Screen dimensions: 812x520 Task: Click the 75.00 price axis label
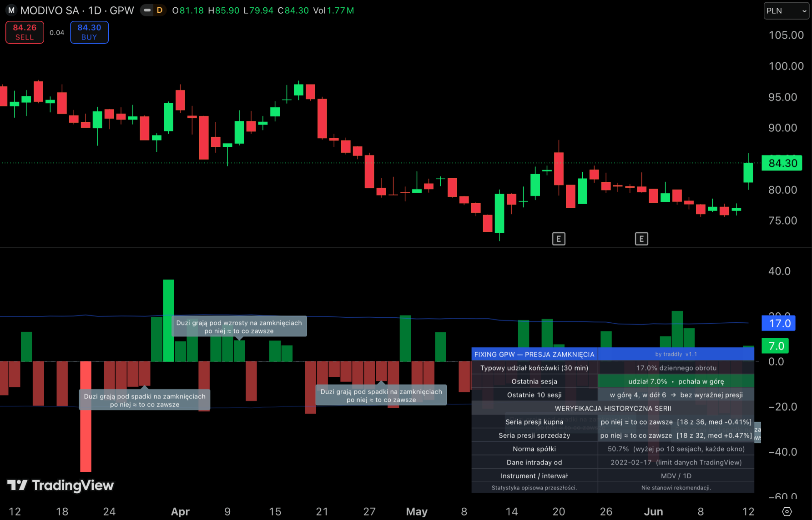pyautogui.click(x=783, y=221)
